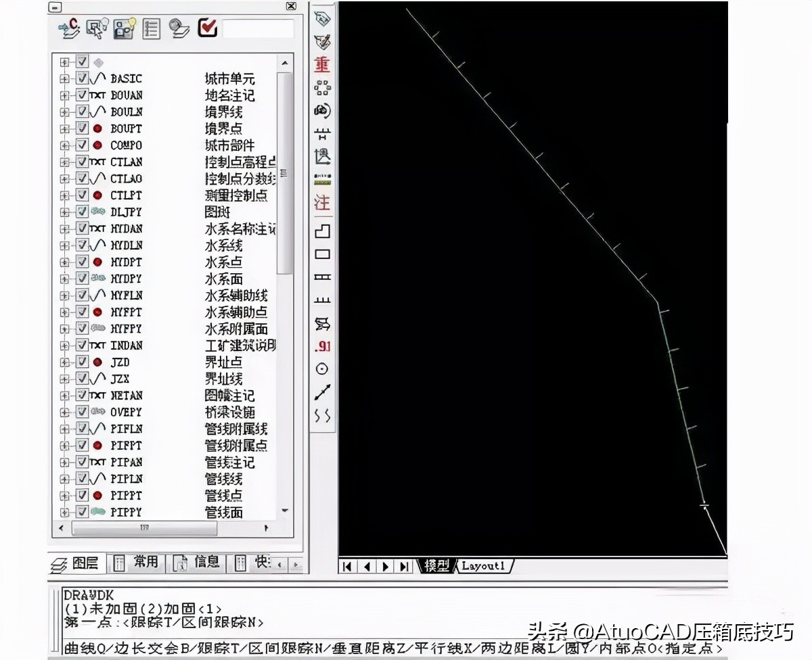
Task: Uncheck the JZD 界址点 layer checkbox
Action: pyautogui.click(x=82, y=362)
